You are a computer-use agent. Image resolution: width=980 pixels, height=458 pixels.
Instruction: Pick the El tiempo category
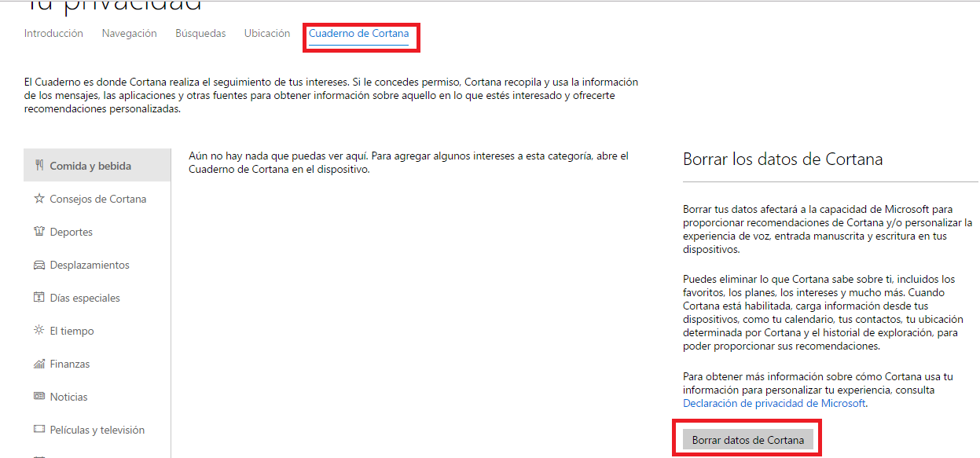click(x=97, y=331)
